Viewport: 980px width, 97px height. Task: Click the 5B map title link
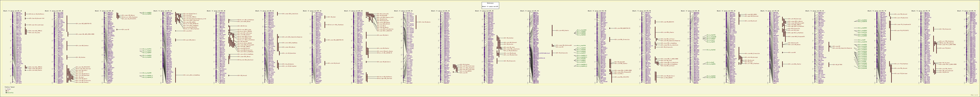coord(642,11)
